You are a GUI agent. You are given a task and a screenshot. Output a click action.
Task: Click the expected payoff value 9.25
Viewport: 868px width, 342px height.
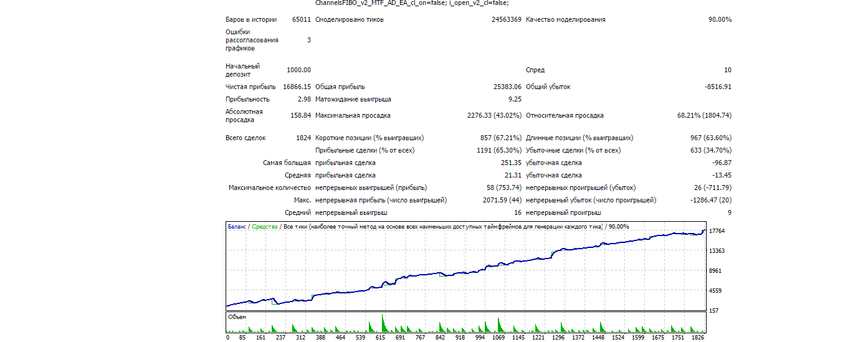(x=515, y=99)
